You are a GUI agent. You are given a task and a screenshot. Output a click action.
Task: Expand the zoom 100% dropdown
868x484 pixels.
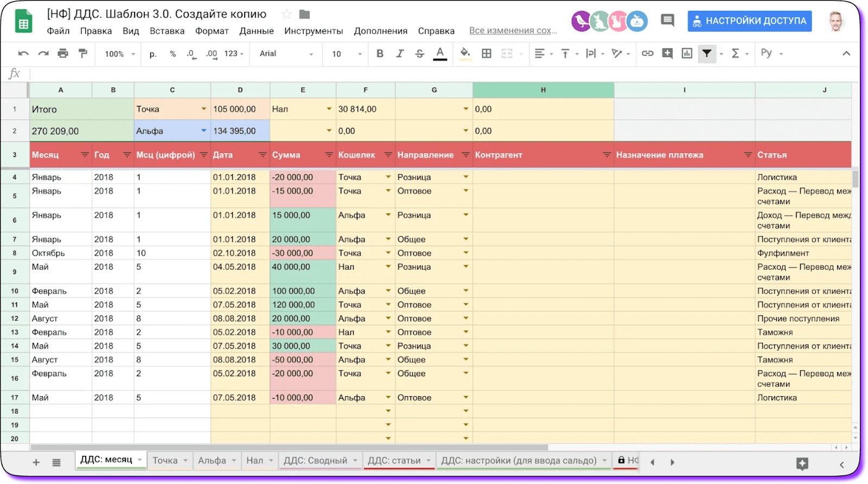119,54
